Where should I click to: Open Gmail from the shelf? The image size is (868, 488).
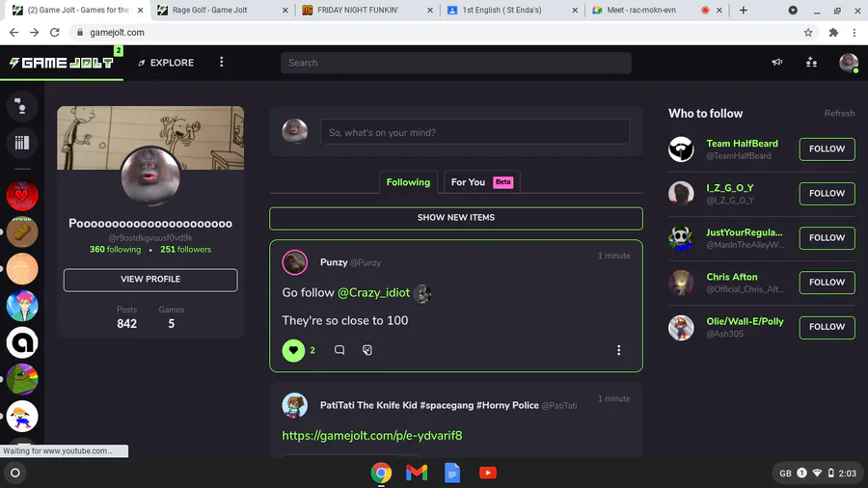417,474
